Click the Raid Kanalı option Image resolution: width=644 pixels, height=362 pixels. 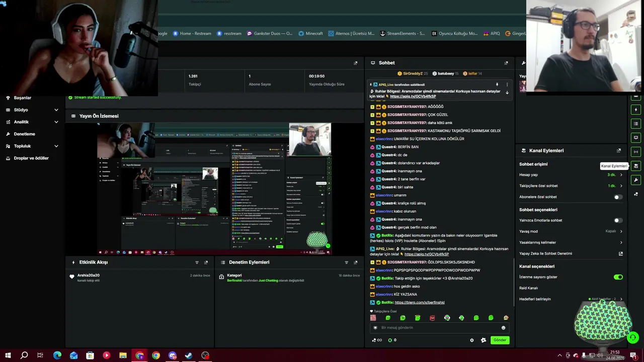coord(529,288)
